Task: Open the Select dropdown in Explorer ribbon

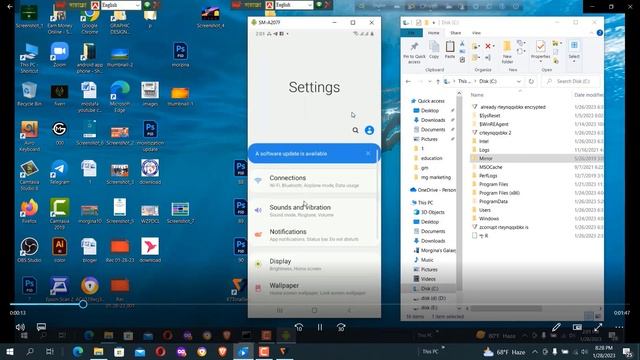Action: (x=574, y=51)
